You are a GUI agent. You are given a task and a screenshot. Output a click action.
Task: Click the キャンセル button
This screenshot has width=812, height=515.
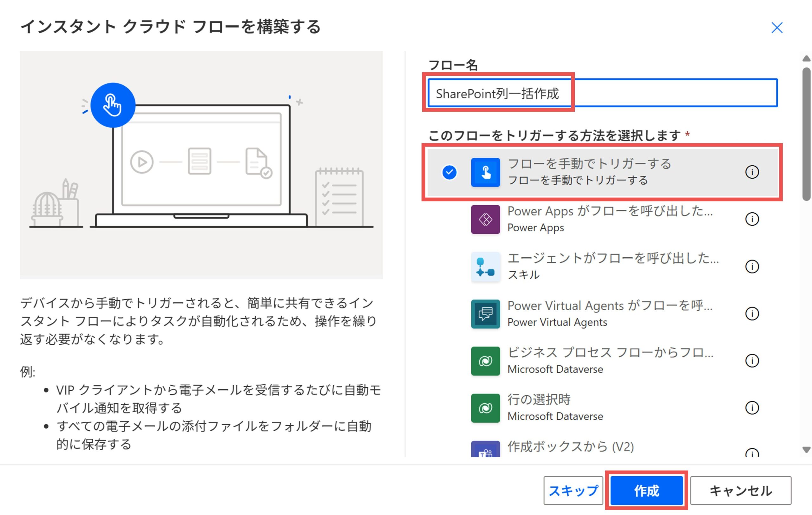pos(741,491)
